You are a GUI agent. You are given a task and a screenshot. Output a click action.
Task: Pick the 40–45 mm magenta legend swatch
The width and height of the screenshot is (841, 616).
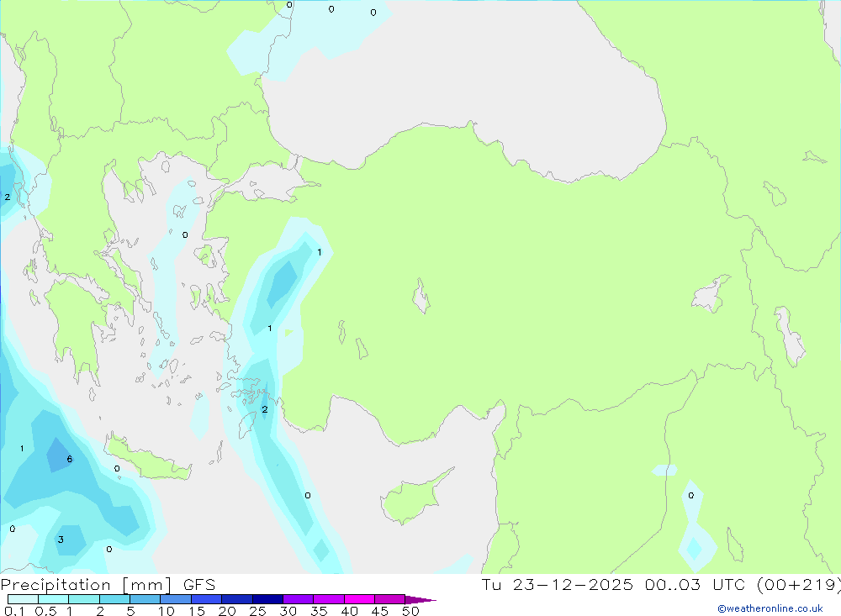pyautogui.click(x=359, y=599)
